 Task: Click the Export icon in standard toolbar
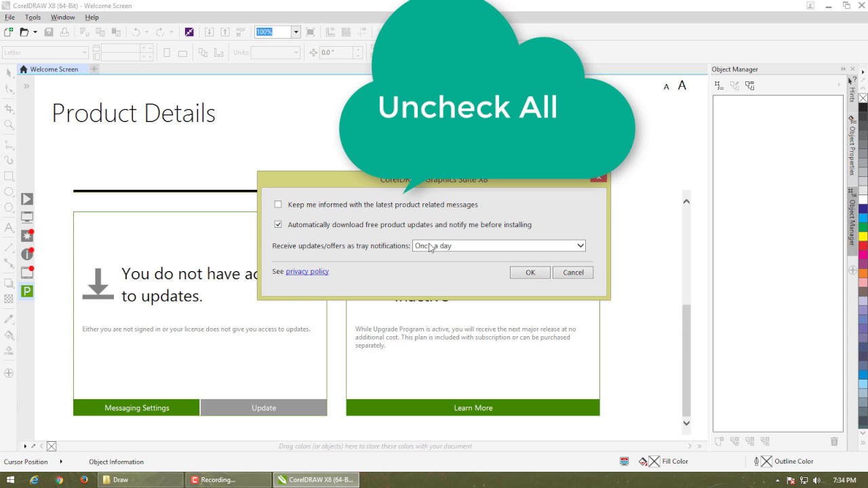click(225, 32)
